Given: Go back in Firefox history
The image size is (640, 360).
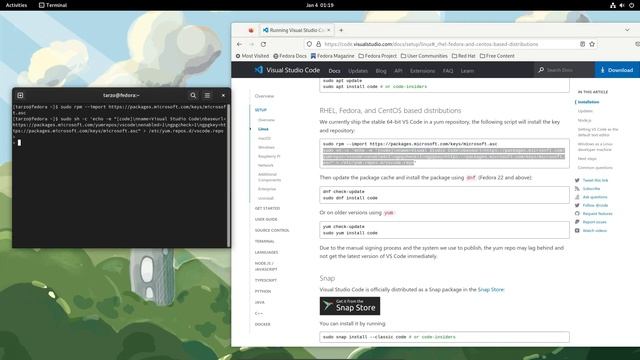Looking at the screenshot, I should click(x=240, y=44).
